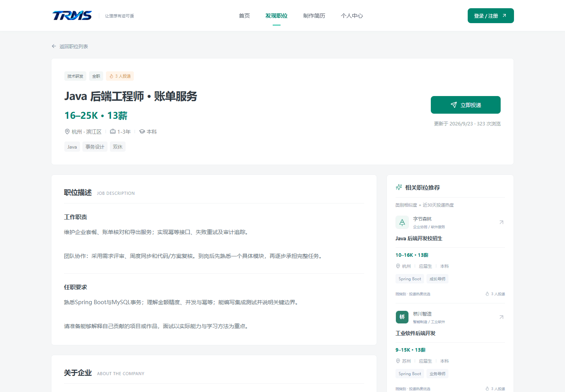Click paper plane icon in 立即投递 button

pos(454,105)
